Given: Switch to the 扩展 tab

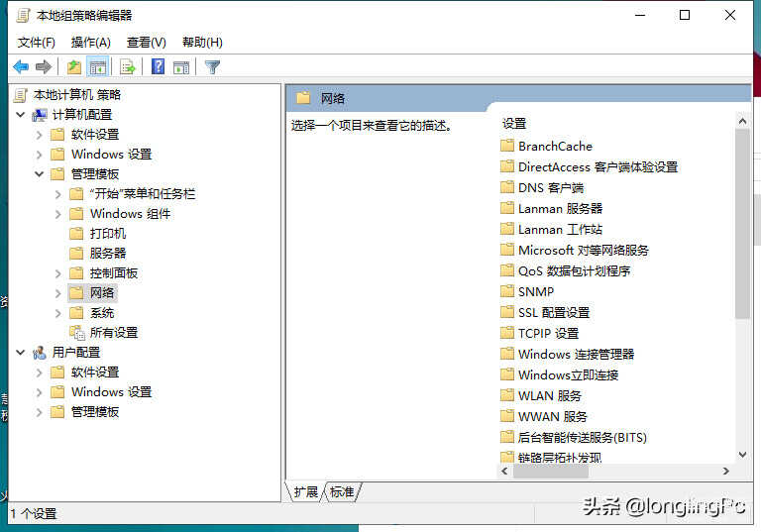Looking at the screenshot, I should (x=306, y=492).
